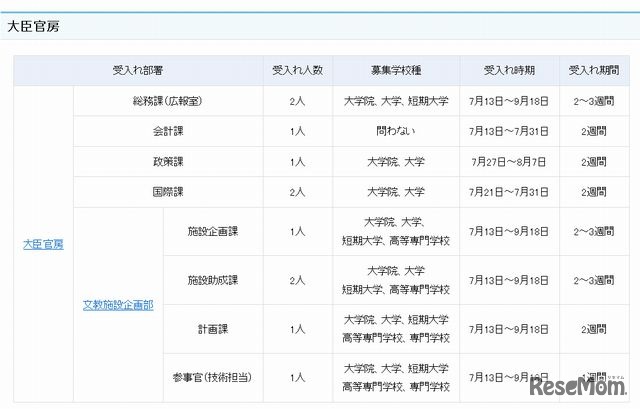
Task: Click 1人 in the 参事官(技術担当) row
Action: 298,378
